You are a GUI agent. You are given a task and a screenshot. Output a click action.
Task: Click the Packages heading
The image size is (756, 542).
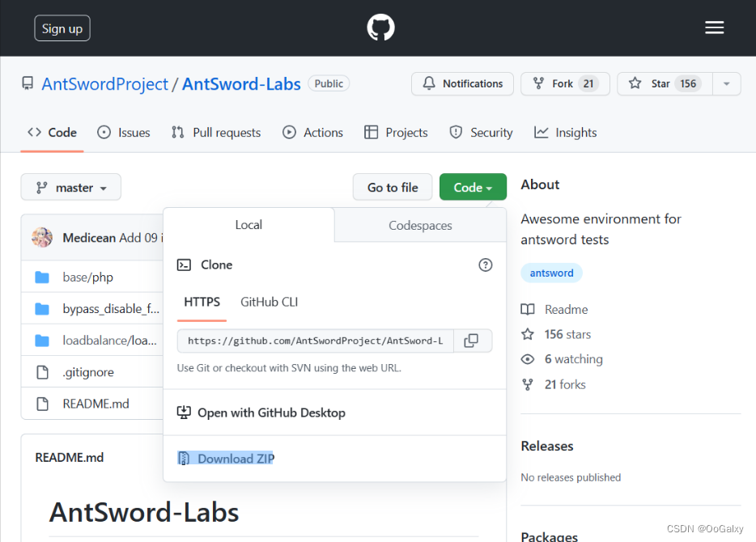point(549,536)
